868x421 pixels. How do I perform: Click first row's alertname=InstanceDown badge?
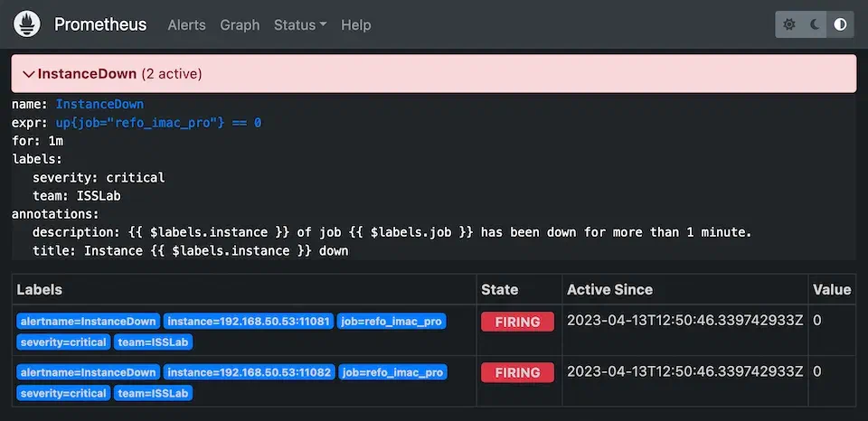[89, 322]
